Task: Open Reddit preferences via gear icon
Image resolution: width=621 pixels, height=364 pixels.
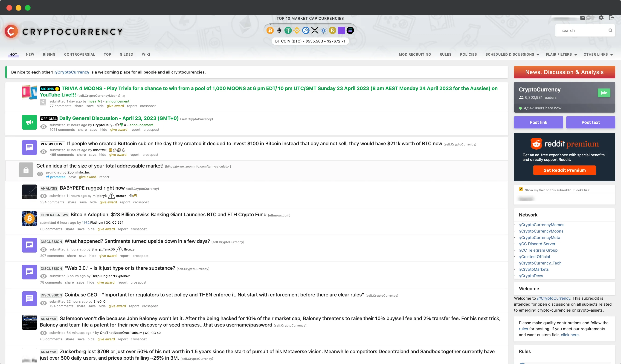Action: [601, 17]
